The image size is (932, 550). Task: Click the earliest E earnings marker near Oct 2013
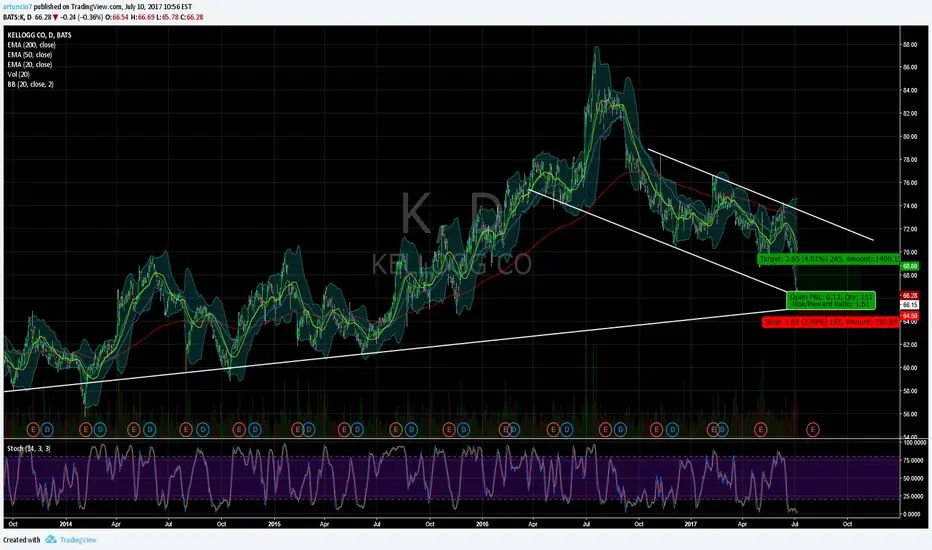[33, 429]
